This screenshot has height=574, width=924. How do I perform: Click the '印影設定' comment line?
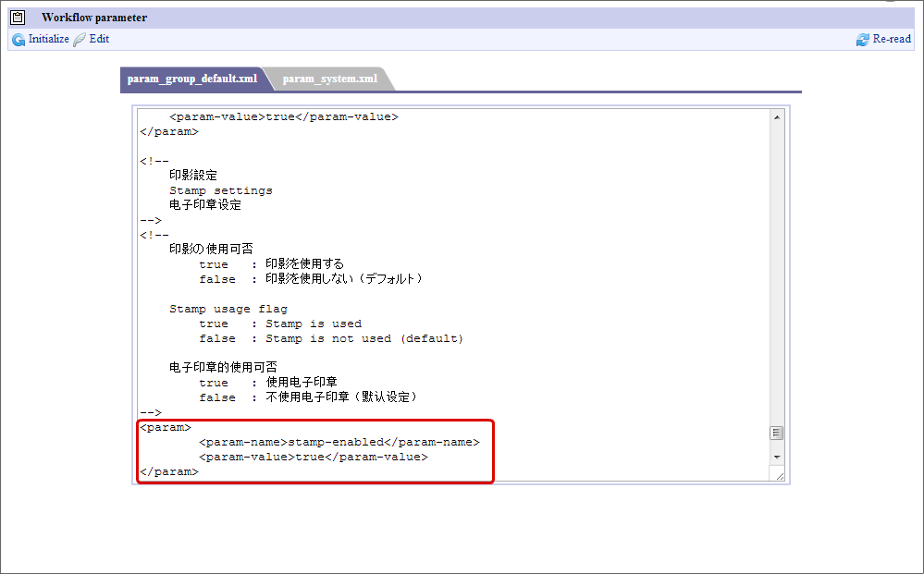193,176
